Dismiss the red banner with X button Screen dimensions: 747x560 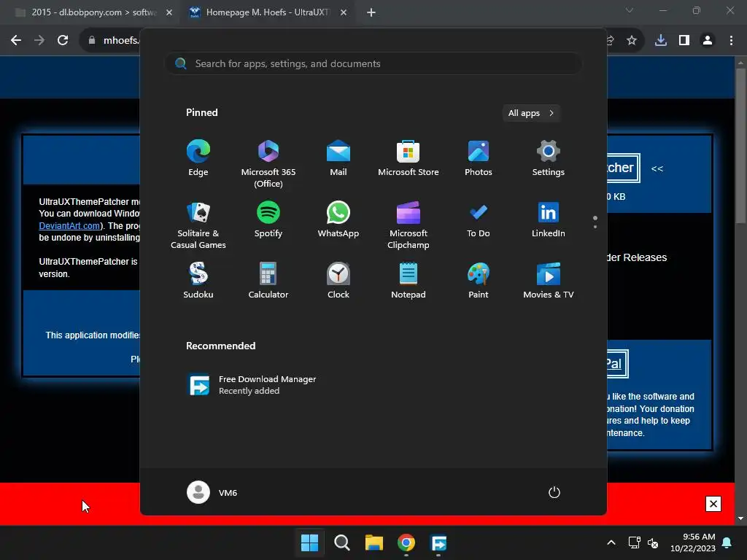point(713,504)
